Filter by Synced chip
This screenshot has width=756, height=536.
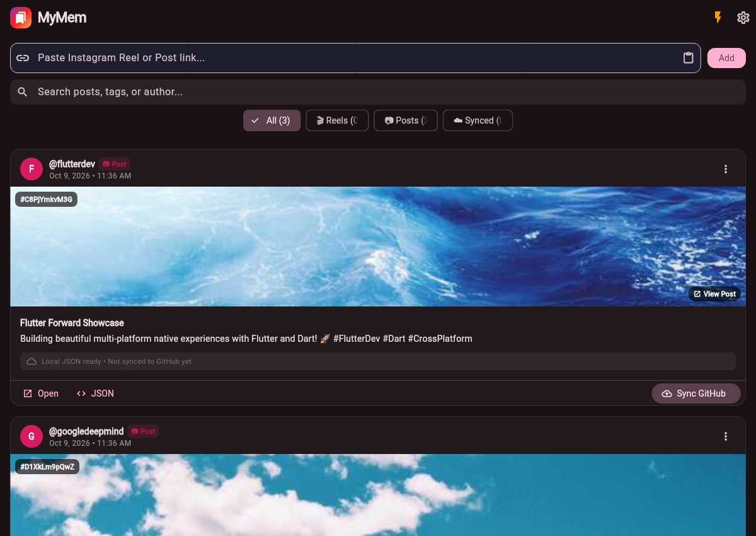(478, 120)
